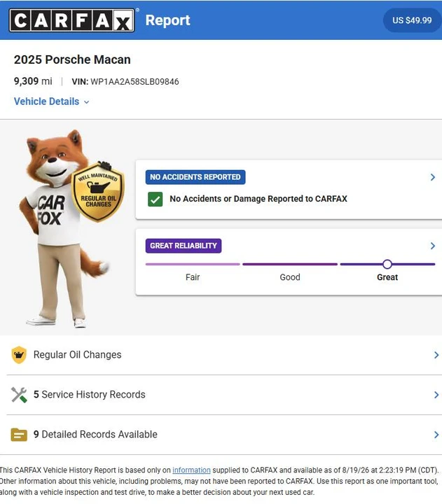Open the No Accidents Reported card chevron

coord(433,177)
